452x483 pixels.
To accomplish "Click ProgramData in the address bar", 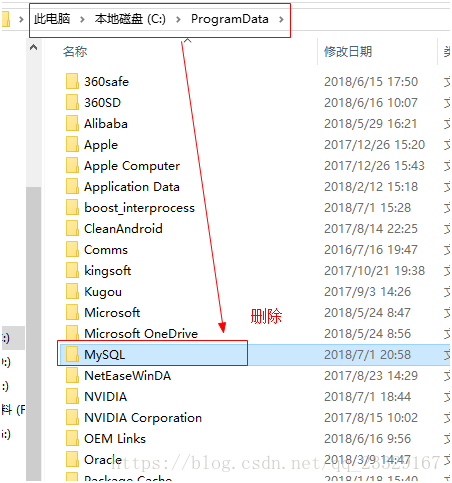I will pos(230,19).
